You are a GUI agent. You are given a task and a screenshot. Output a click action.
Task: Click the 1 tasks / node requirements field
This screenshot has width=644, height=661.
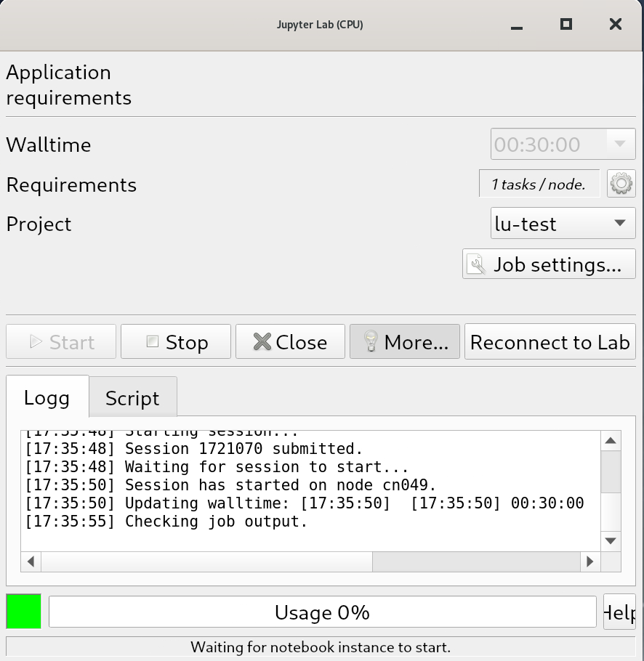click(x=539, y=184)
